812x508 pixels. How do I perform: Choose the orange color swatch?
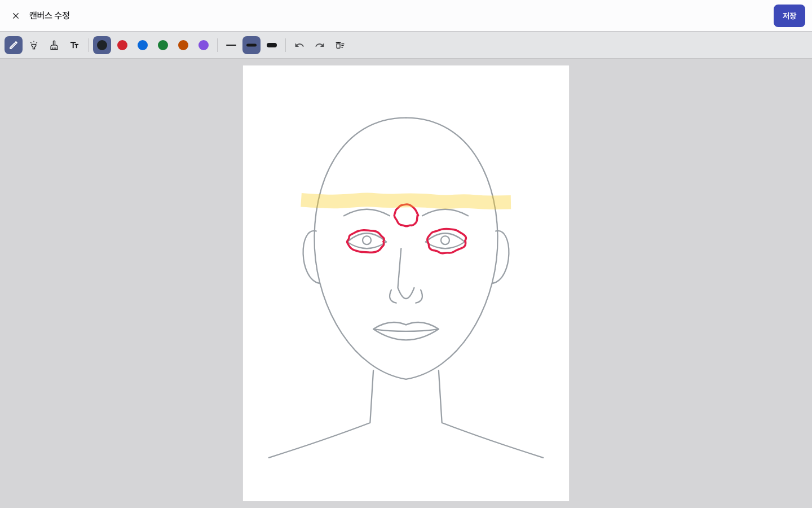pyautogui.click(x=183, y=45)
